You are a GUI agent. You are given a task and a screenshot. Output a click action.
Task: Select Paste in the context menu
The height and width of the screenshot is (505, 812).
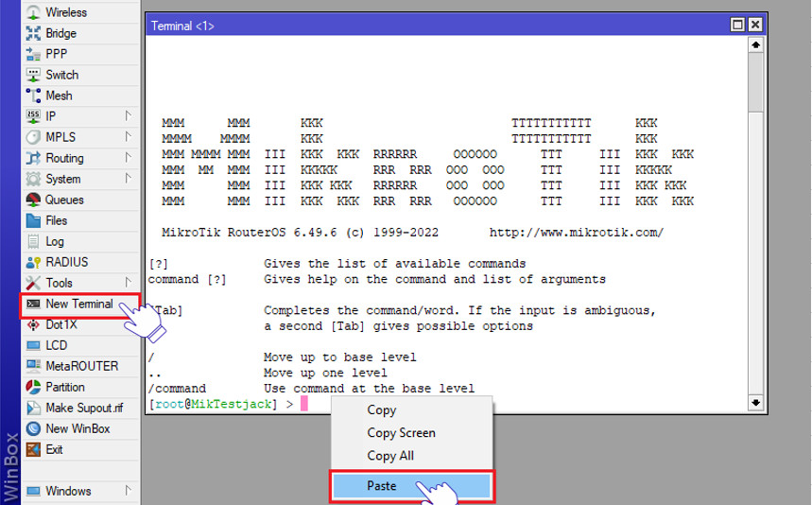412,486
